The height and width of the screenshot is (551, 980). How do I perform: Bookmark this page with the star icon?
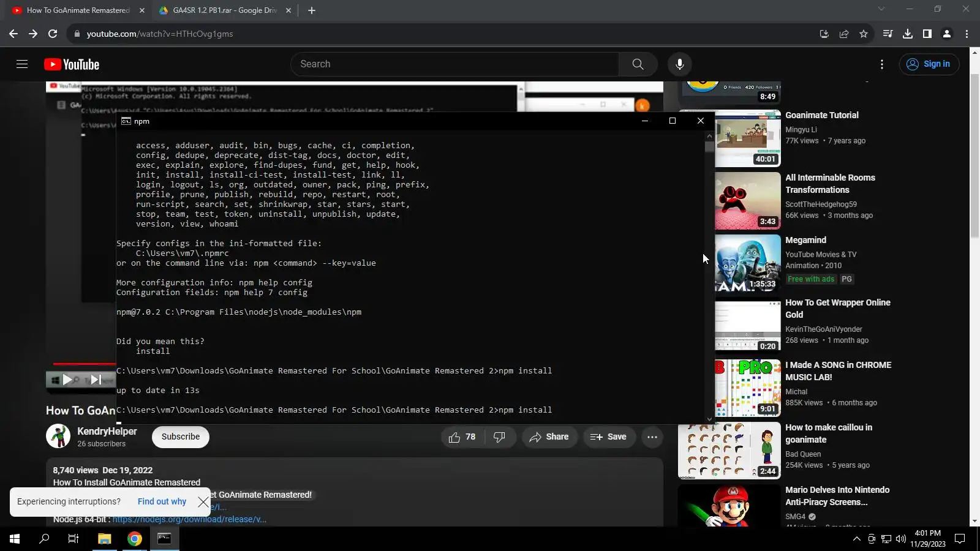864,34
